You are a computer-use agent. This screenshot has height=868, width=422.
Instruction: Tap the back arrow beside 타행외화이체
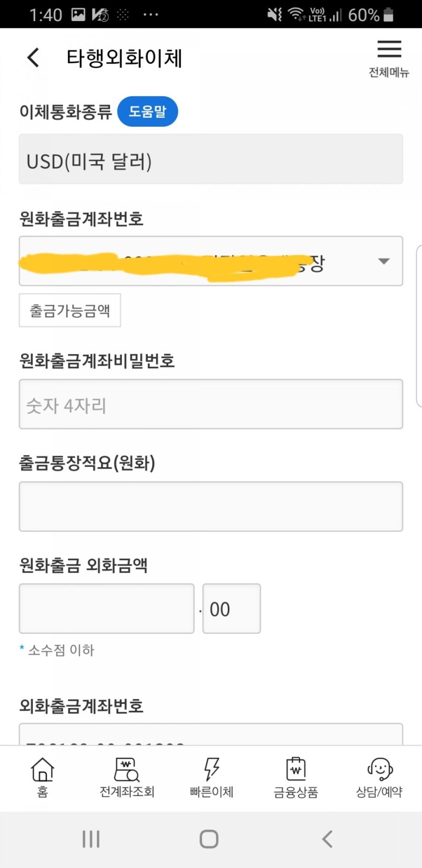33,58
